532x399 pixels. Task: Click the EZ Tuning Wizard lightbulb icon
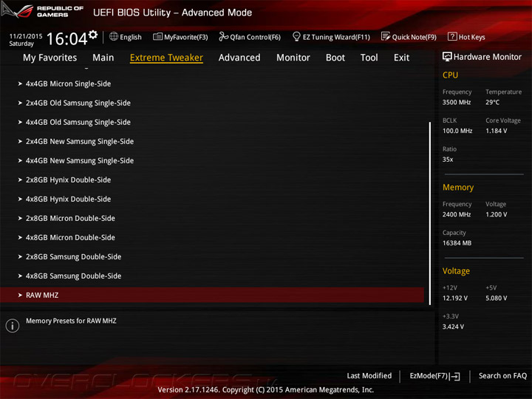pyautogui.click(x=296, y=36)
